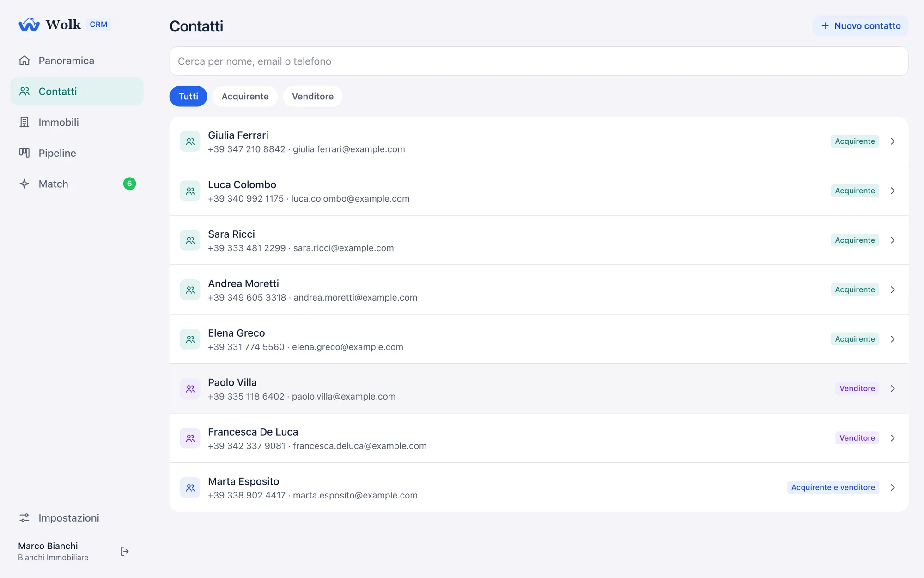The image size is (924, 578).
Task: Click the name Francesca De Luca
Action: point(253,432)
